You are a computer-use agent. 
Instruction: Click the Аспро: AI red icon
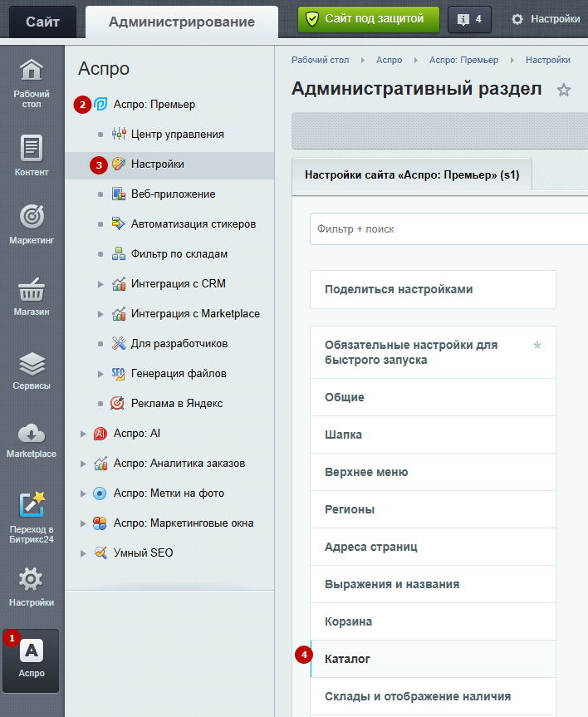[100, 434]
